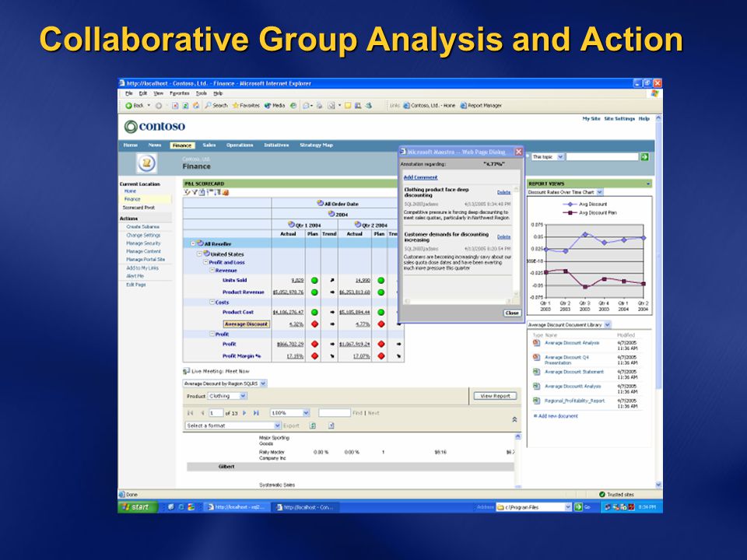
Task: Delete Clothing product face deep discounting comment
Action: click(x=503, y=192)
